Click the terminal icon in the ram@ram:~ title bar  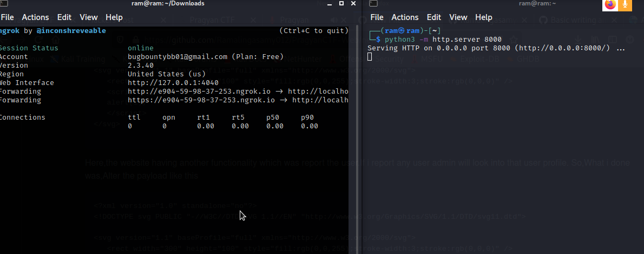pyautogui.click(x=373, y=3)
